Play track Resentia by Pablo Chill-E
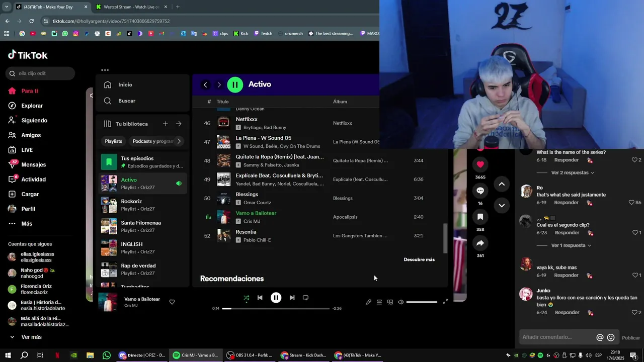Image resolution: width=644 pixels, height=362 pixels. pos(319,236)
